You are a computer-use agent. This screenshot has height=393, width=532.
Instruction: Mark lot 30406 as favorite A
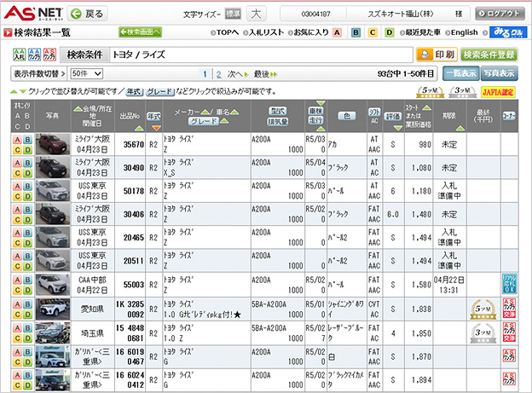pos(17,210)
